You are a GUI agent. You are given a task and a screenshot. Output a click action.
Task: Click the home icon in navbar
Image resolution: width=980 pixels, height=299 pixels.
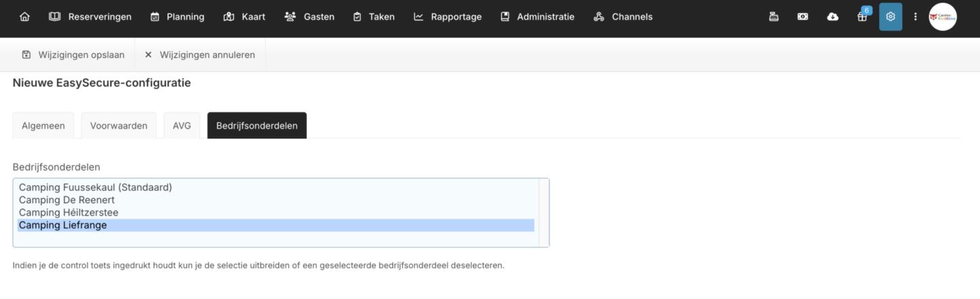25,17
